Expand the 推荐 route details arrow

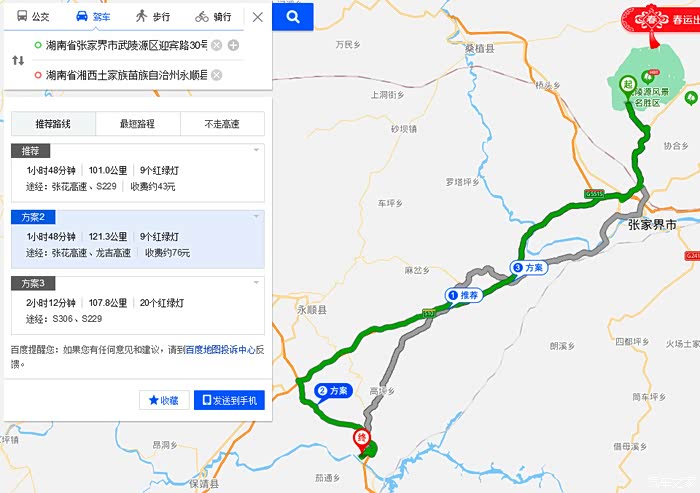pyautogui.click(x=256, y=150)
